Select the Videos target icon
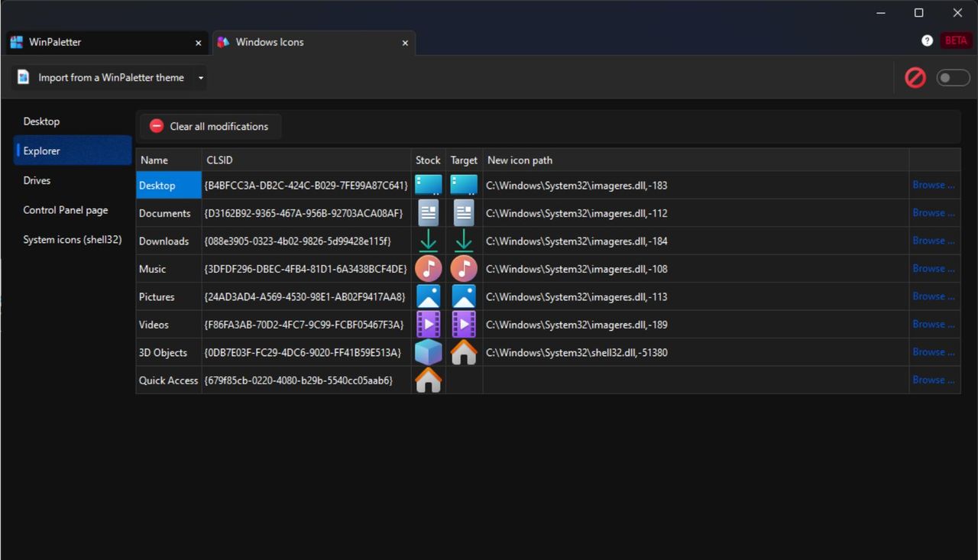 (464, 324)
